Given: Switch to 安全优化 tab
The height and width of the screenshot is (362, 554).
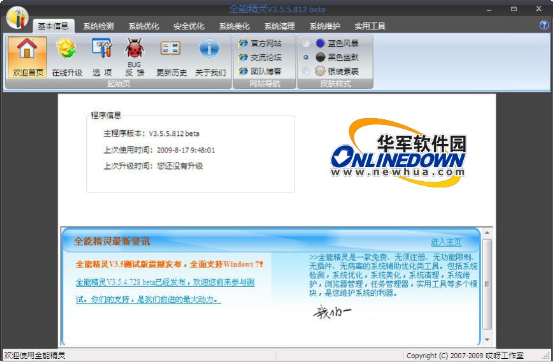Looking at the screenshot, I should click(x=189, y=26).
